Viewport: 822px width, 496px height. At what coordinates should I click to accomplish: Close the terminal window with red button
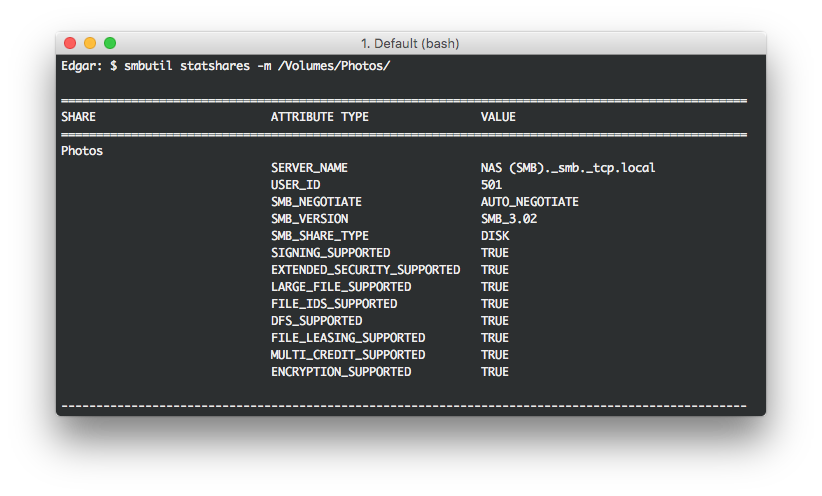point(70,43)
